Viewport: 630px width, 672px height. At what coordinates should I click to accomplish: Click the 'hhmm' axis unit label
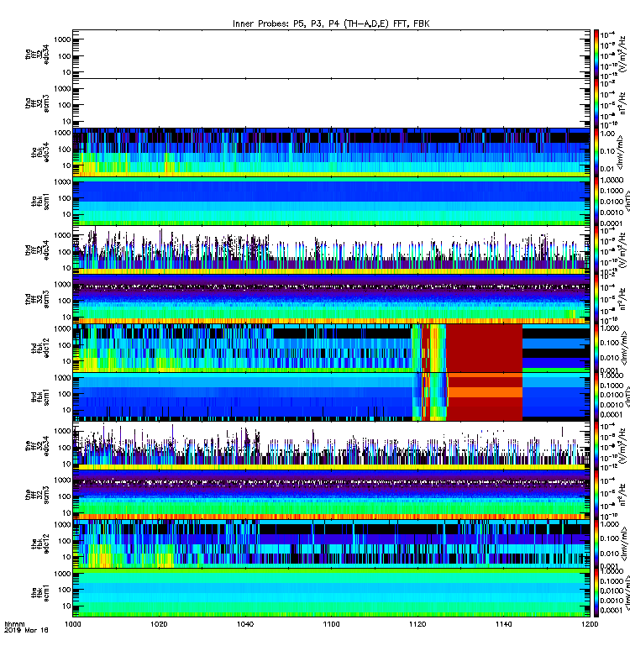pyautogui.click(x=14, y=624)
